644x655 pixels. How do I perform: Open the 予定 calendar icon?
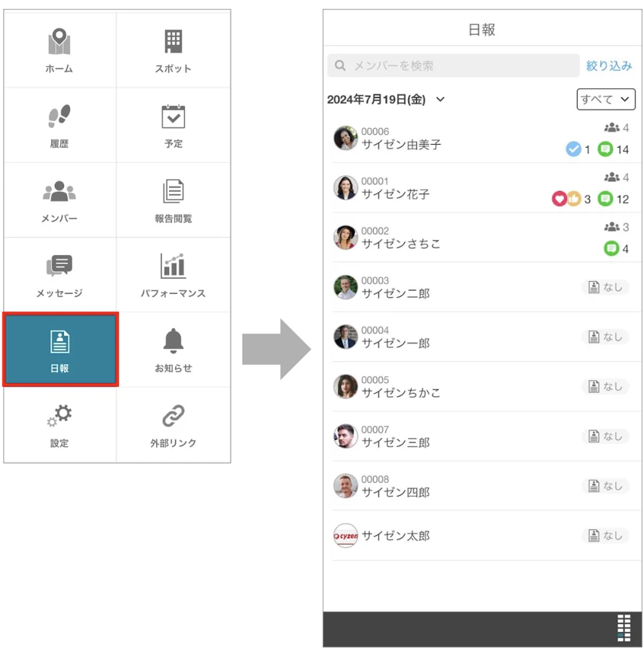(x=173, y=116)
